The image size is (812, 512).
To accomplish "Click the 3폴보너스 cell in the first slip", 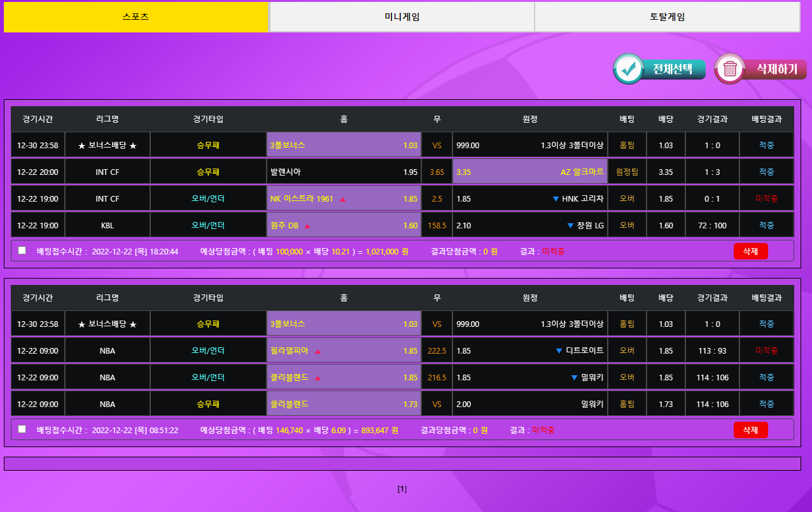I will point(344,145).
